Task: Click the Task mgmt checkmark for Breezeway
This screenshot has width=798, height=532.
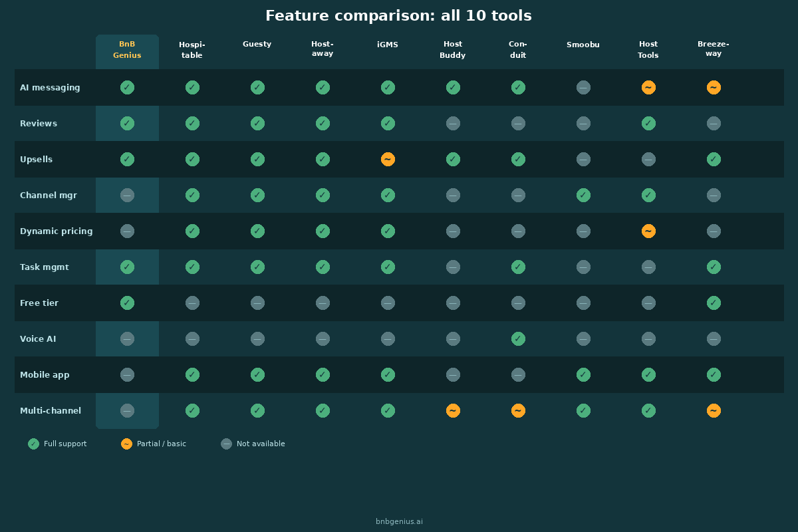Action: pyautogui.click(x=714, y=267)
